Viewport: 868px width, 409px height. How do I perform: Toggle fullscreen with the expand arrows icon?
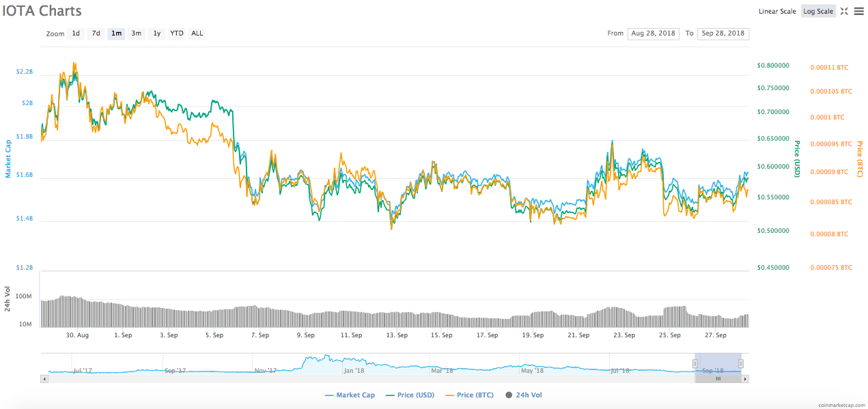(844, 11)
